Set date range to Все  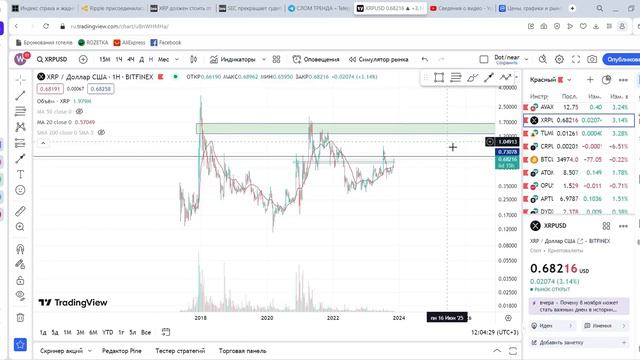point(146,333)
